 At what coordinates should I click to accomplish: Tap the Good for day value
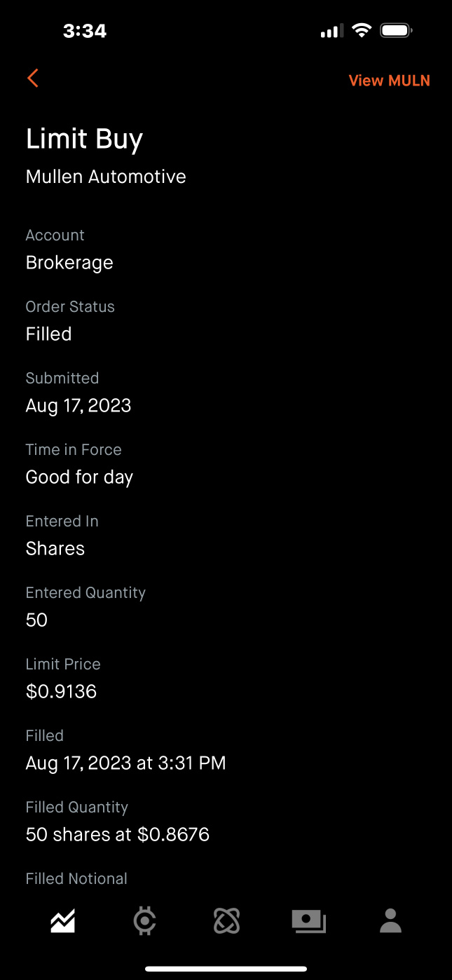[x=79, y=477]
